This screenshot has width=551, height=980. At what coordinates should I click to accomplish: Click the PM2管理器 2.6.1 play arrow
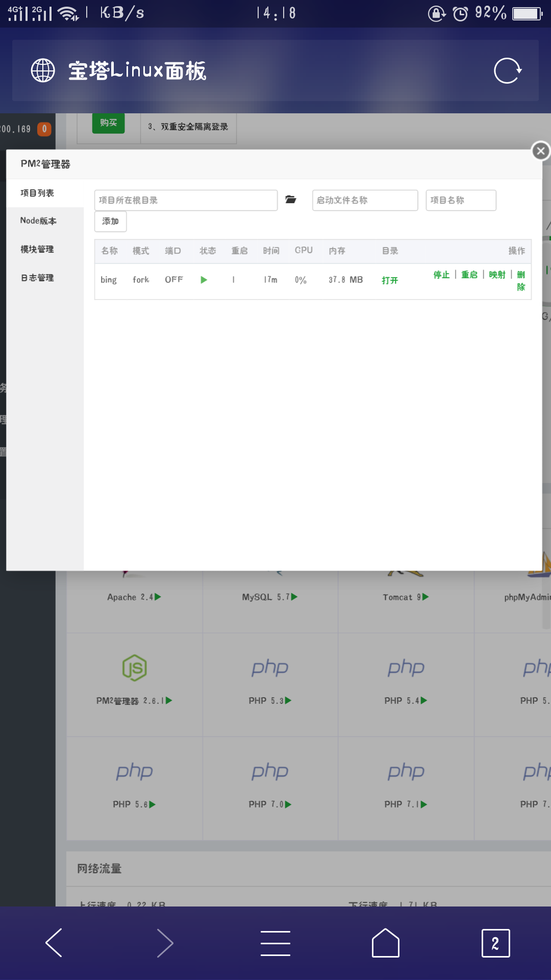[169, 700]
